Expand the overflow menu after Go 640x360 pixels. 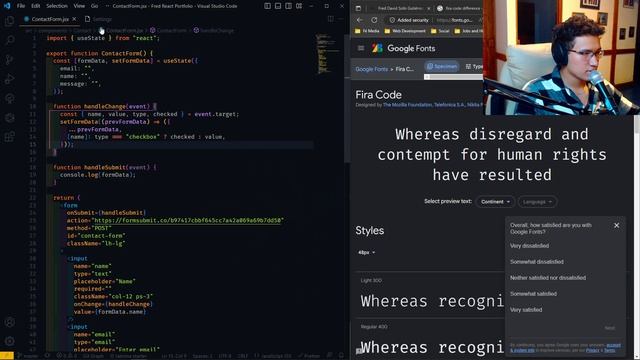point(107,6)
